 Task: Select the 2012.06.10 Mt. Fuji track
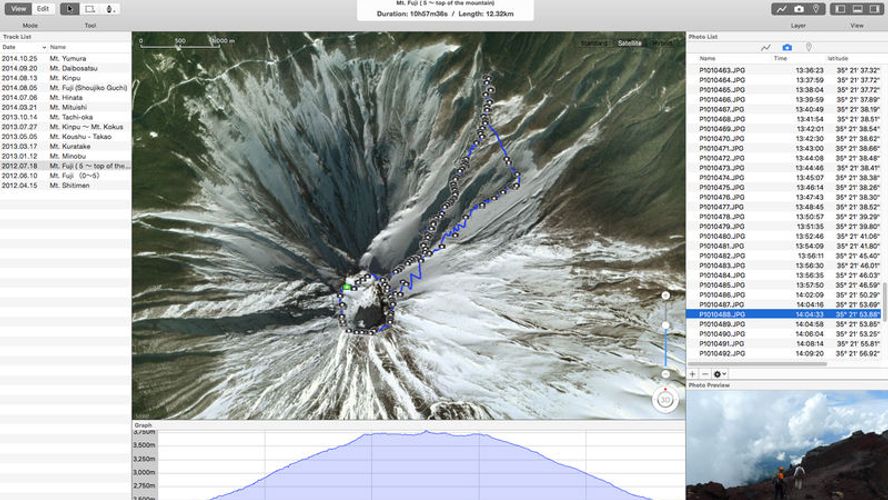66,176
